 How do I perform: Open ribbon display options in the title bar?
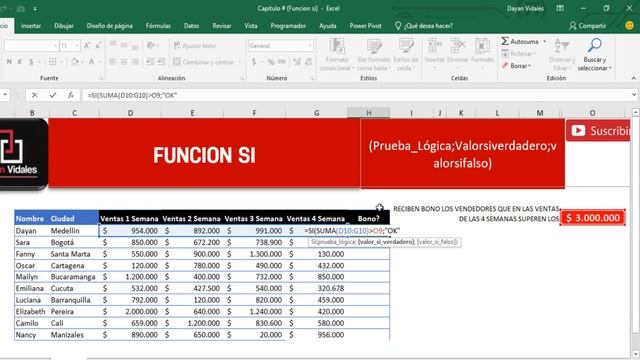[x=560, y=8]
